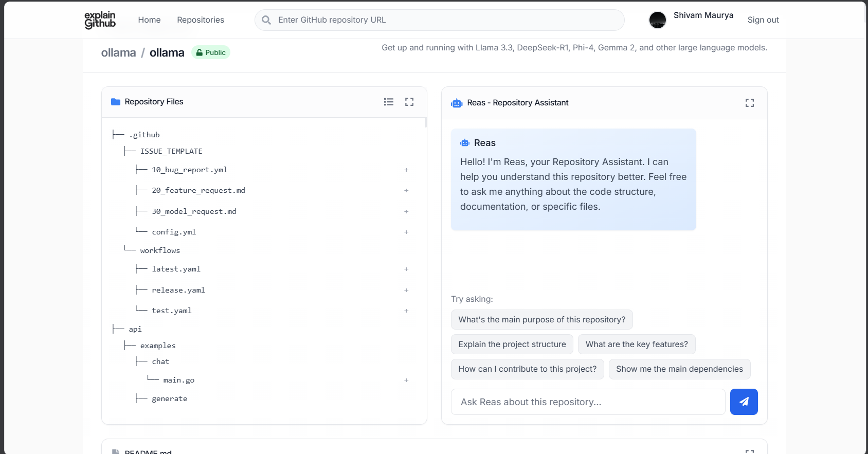
Task: Sign out of the account
Action: [x=763, y=20]
